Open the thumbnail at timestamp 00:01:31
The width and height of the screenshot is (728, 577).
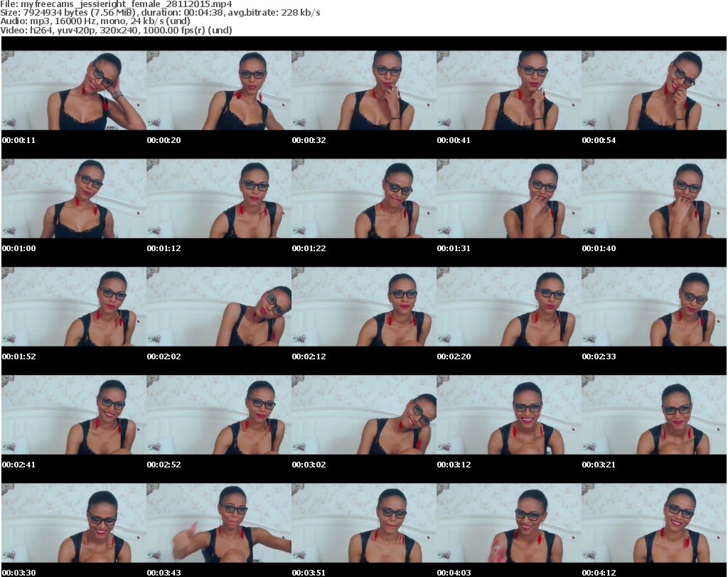point(509,198)
